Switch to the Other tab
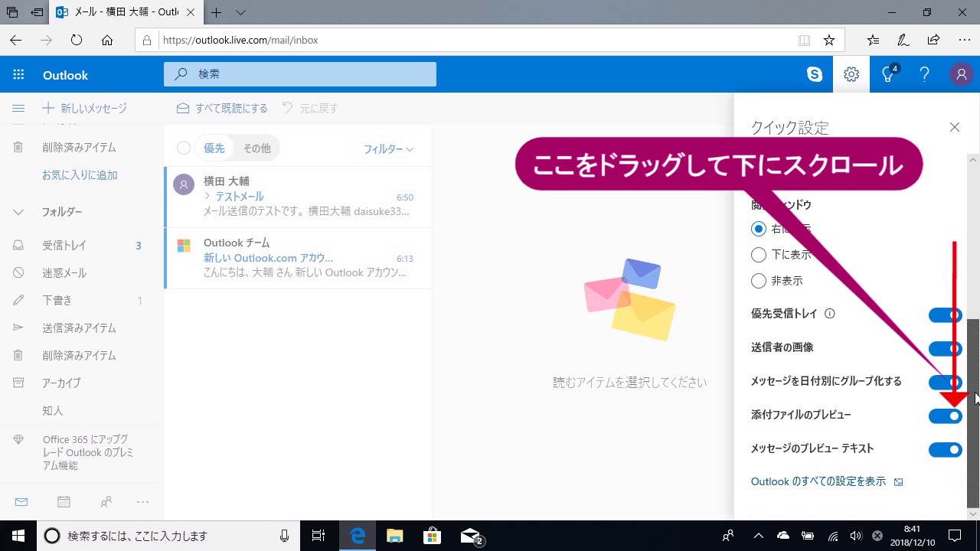The image size is (980, 551). 257,148
